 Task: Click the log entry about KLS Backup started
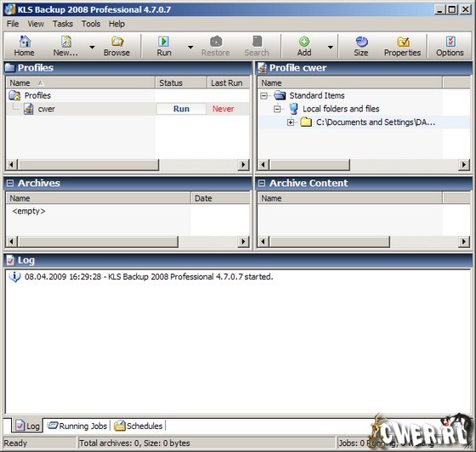149,277
